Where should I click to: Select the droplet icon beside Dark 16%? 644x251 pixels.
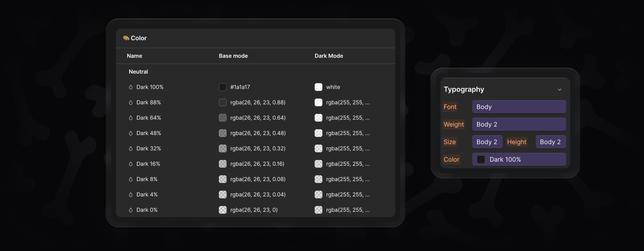tap(131, 163)
